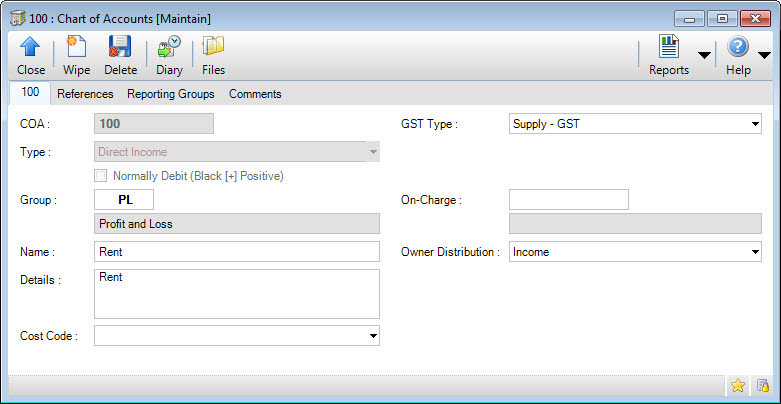
Task: Click the Owner Distribution label
Action: pyautogui.click(x=450, y=252)
